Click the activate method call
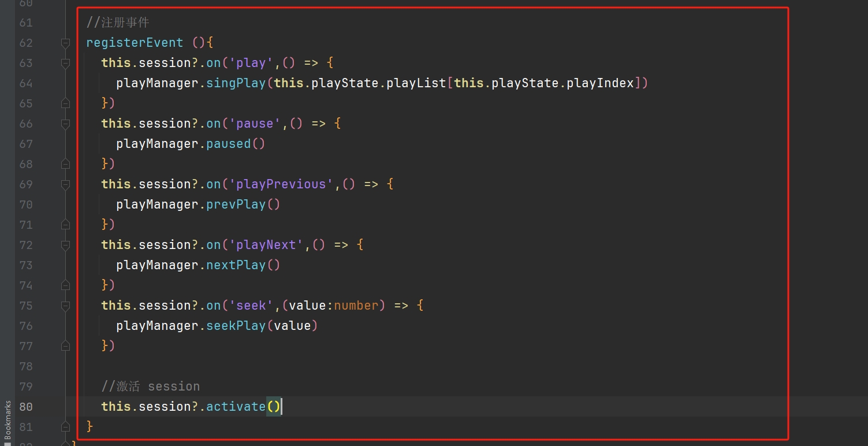 coord(236,407)
